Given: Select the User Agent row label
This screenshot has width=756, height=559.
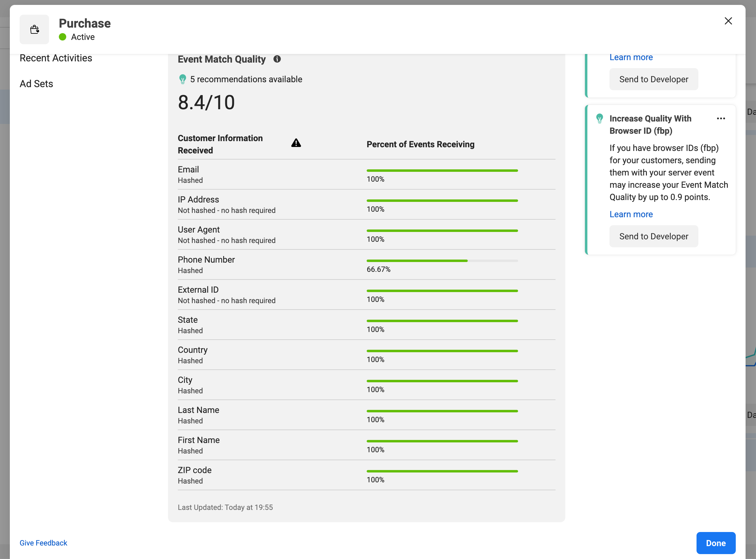Looking at the screenshot, I should coord(227,234).
